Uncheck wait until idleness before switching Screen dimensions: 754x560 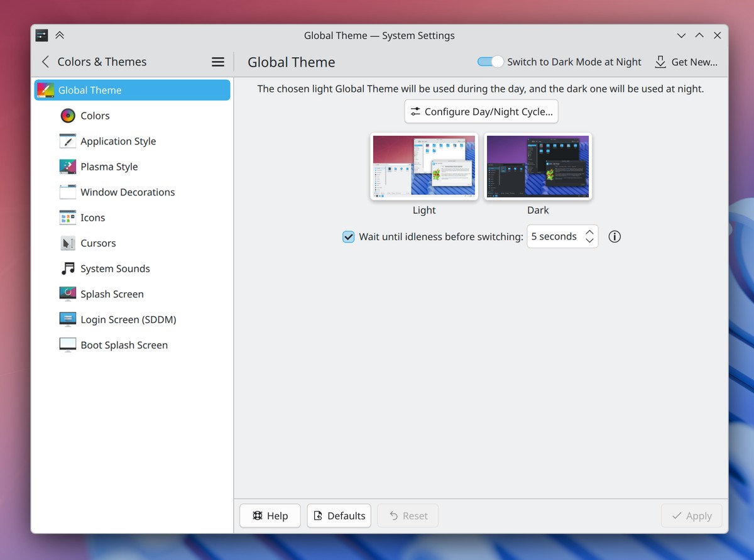[x=348, y=237]
